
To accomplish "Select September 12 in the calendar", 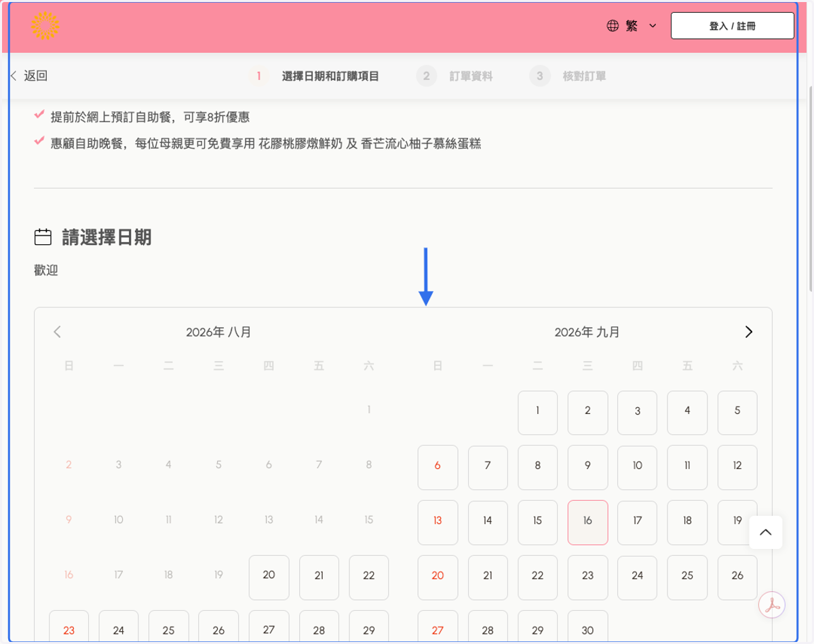I will [x=737, y=468].
